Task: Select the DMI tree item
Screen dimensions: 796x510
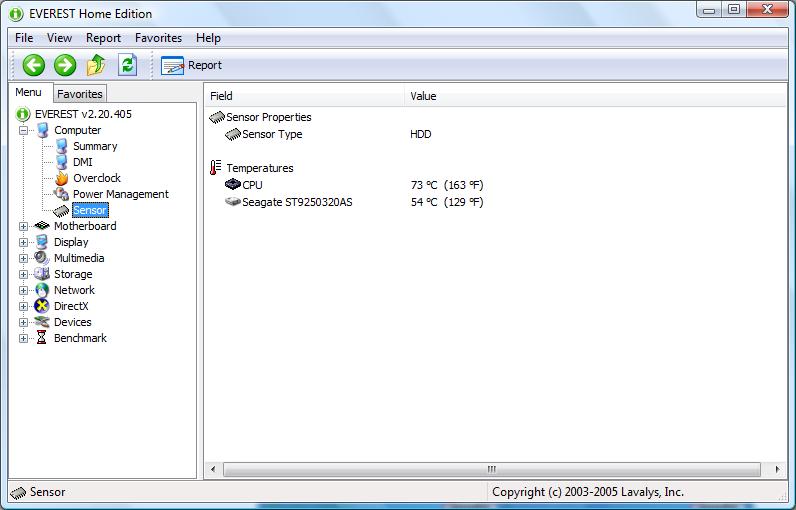Action: click(83, 162)
